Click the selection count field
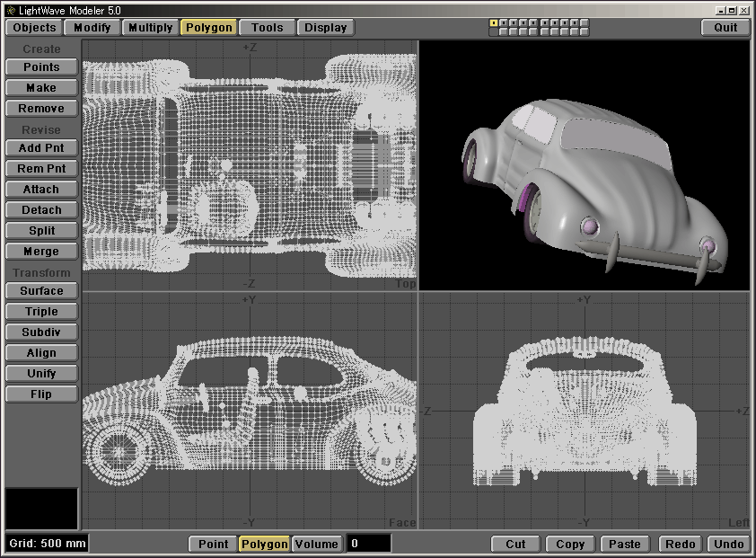This screenshot has width=756, height=558. (369, 544)
